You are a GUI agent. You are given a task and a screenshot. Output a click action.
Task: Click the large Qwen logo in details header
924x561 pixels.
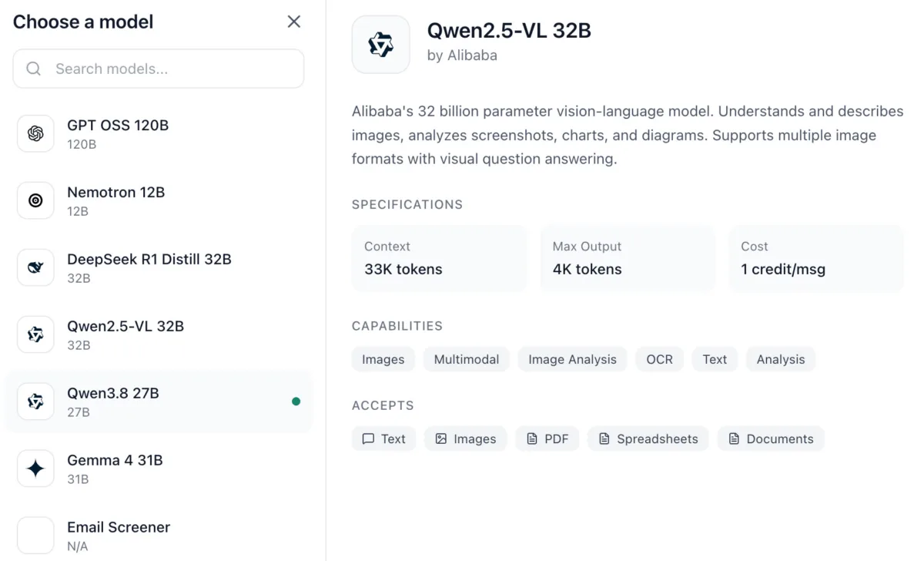click(380, 45)
